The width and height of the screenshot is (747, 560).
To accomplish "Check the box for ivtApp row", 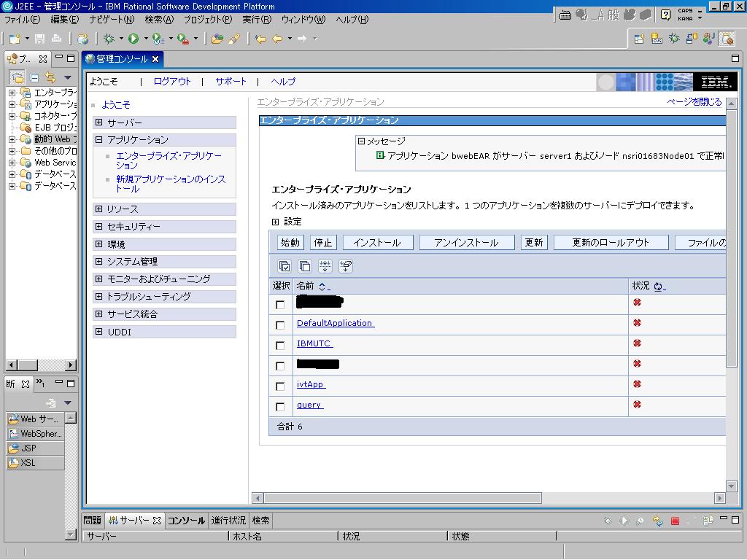I will (280, 386).
